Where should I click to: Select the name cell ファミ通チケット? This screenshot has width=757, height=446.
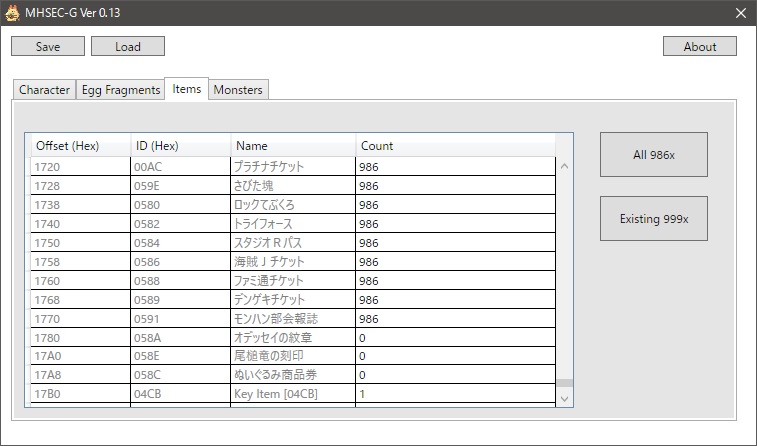(x=293, y=280)
